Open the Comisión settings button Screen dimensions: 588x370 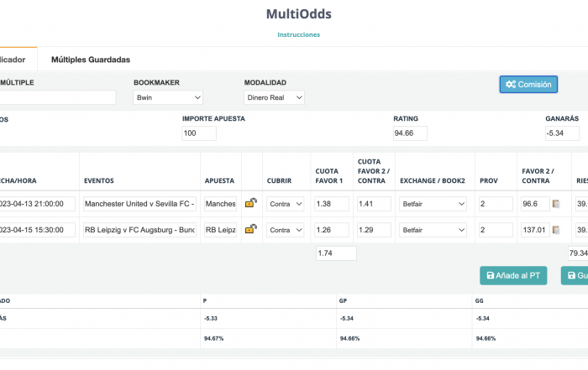point(528,84)
